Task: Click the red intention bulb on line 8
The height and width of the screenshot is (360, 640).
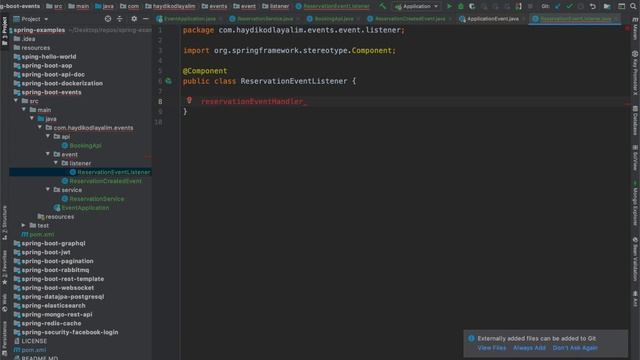Action: 189,100
